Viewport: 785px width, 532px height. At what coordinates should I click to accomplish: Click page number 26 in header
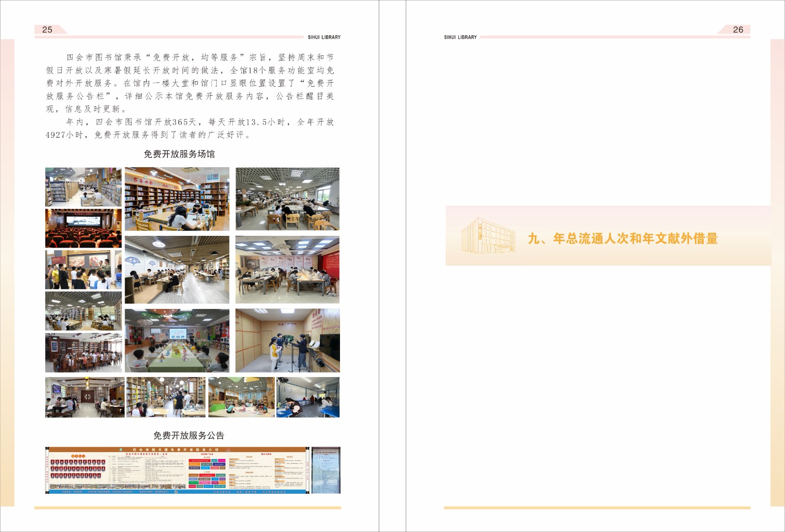pyautogui.click(x=738, y=29)
